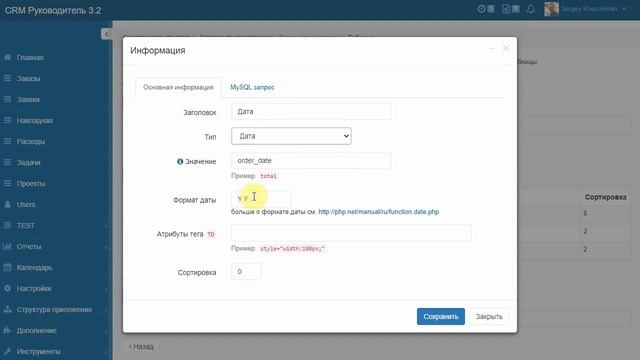Screen dimensions: 640x360
Task: Click the info icon beside Значение
Action: 180,162
